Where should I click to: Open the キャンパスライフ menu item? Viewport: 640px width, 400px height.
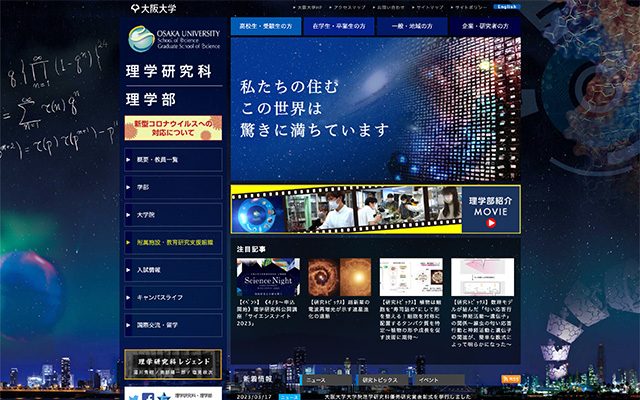pyautogui.click(x=173, y=298)
